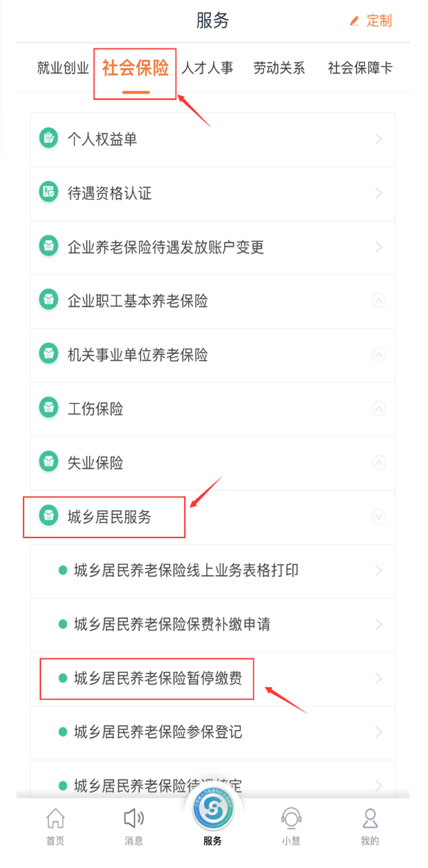This screenshot has width=428, height=868.
Task: Open 企业养老保险待遇发放账户变更 row
Action: (213, 247)
